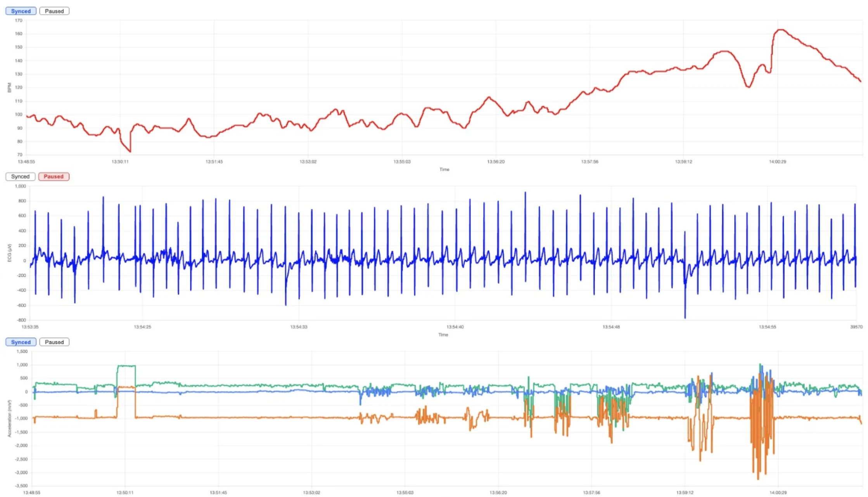
Task: Switch the ECG chart to Synced
Action: (x=20, y=176)
